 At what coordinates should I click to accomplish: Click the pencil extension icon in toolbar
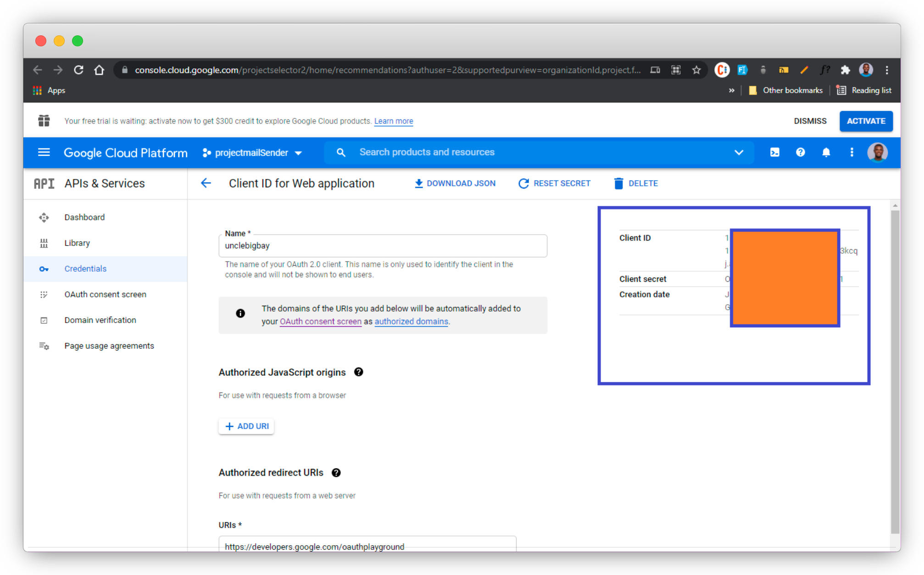(804, 70)
